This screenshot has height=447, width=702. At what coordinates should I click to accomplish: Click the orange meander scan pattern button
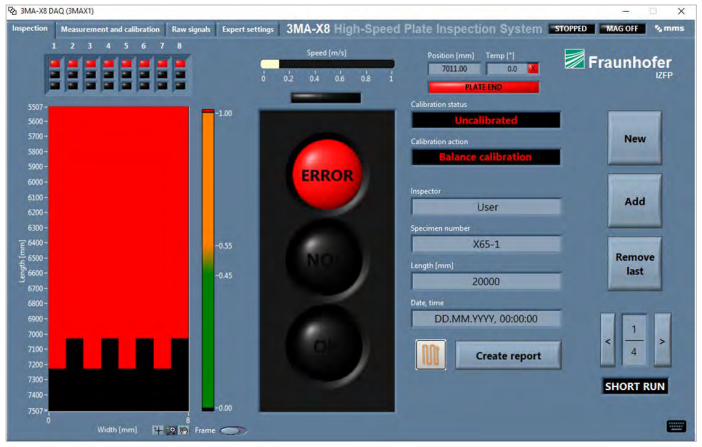tap(431, 355)
